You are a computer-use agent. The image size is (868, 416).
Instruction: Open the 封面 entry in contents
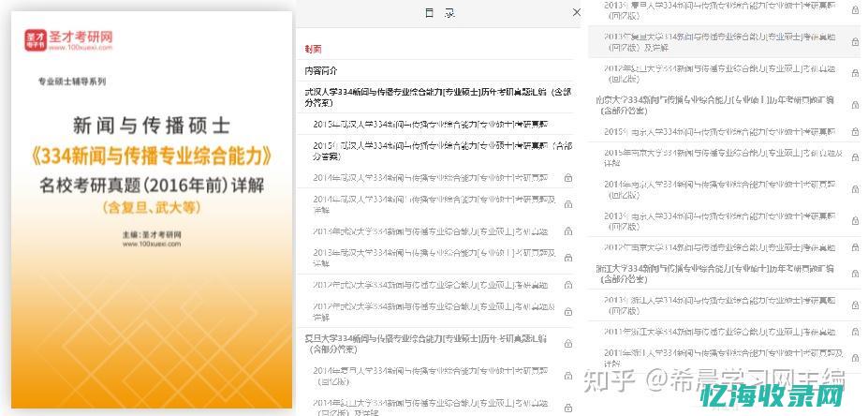(313, 50)
